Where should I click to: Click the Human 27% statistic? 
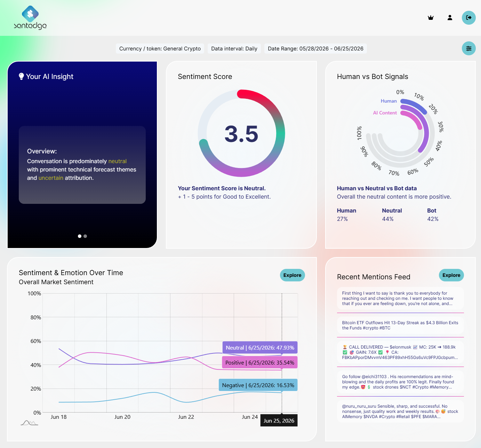pyautogui.click(x=346, y=215)
